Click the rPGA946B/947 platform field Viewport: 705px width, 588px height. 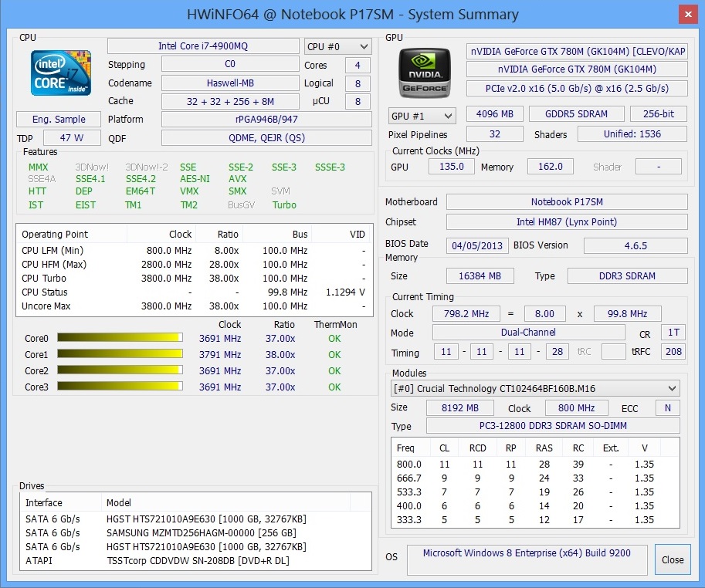click(x=266, y=119)
